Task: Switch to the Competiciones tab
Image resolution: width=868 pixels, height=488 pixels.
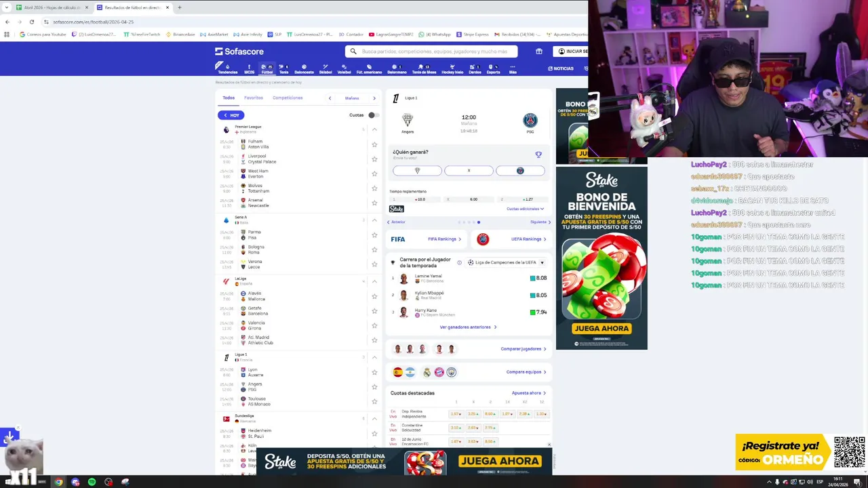Action: [x=288, y=98]
